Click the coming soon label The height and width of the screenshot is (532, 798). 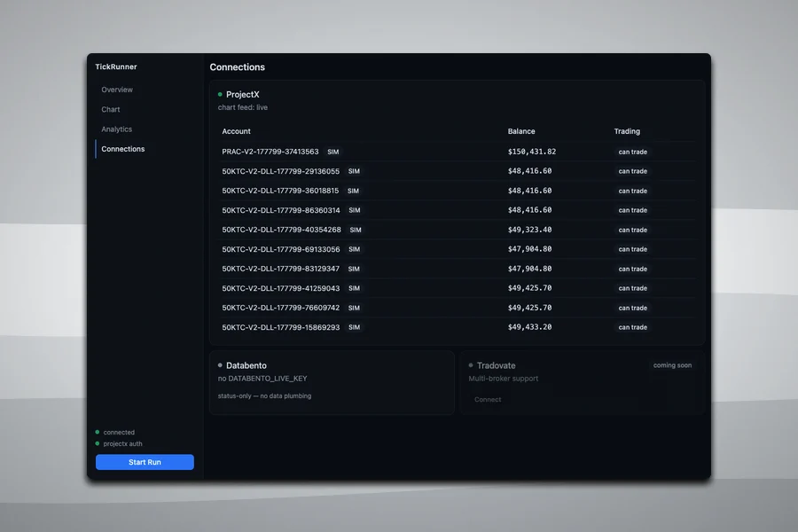[x=672, y=365]
